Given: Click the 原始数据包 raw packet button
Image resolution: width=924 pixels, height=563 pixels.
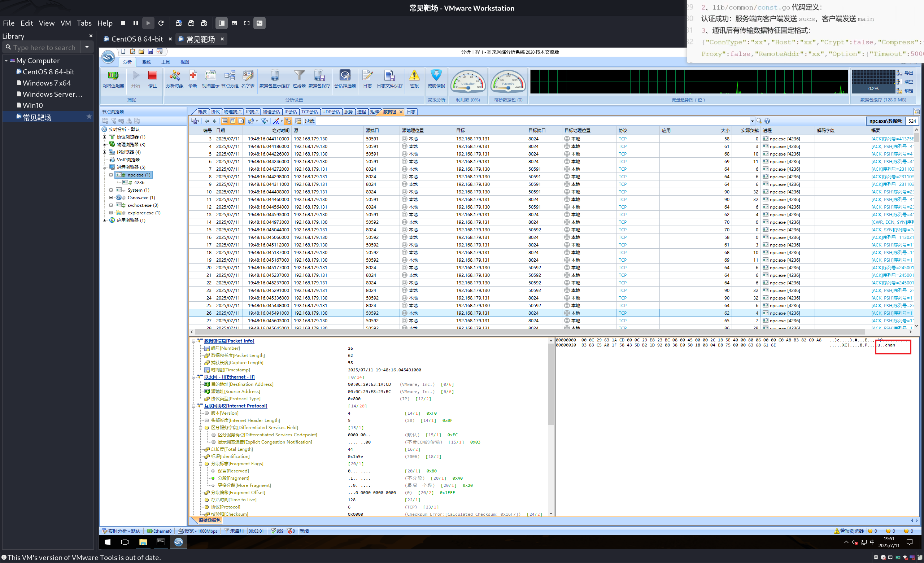Looking at the screenshot, I should pyautogui.click(x=209, y=520).
